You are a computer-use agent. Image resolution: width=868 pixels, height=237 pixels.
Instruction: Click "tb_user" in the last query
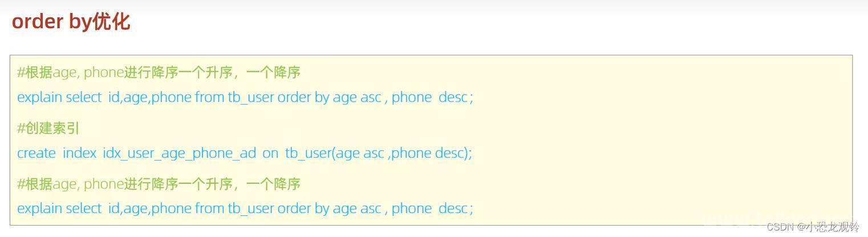tap(251, 209)
